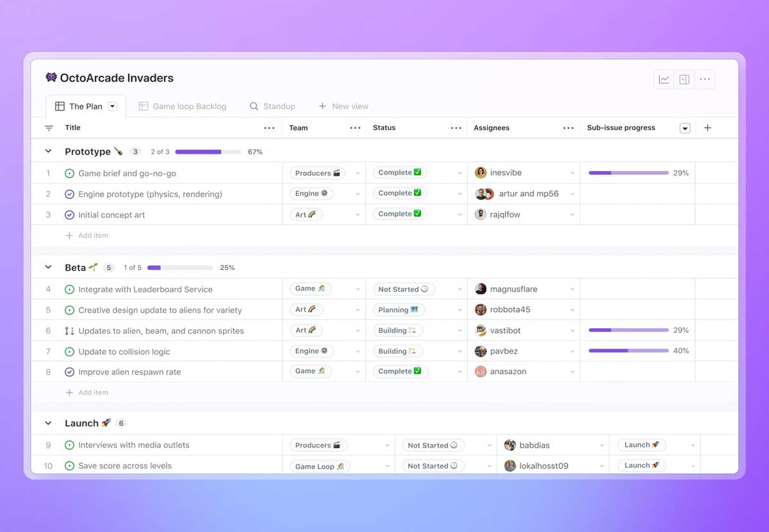Screen dimensions: 769x532
Task: Click Add item under the Beta group
Action: 88,392
